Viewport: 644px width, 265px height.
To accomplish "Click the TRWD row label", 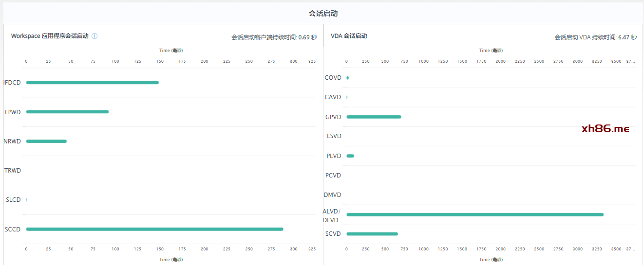I will [13, 171].
